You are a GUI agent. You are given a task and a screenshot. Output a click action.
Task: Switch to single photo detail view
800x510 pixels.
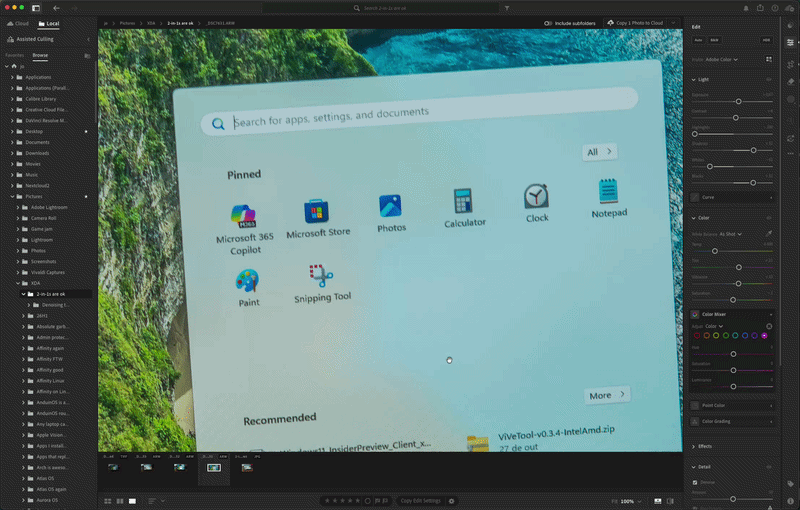[132, 501]
